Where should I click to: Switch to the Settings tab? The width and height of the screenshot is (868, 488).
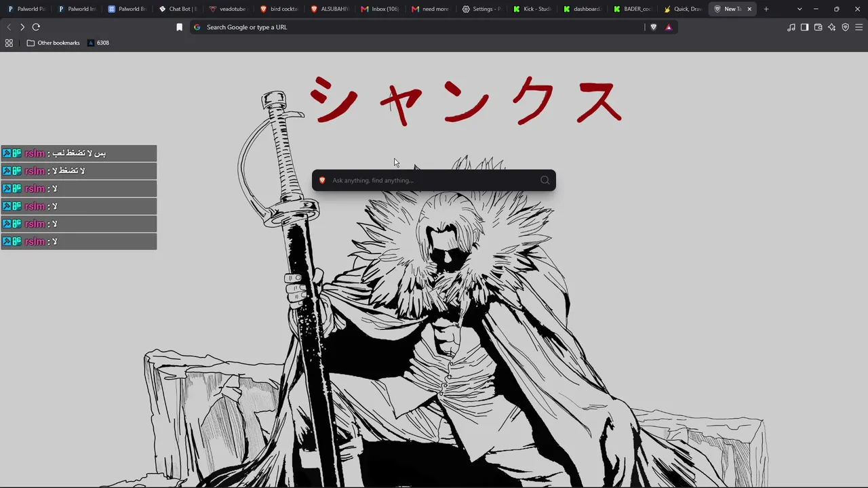[x=481, y=9]
